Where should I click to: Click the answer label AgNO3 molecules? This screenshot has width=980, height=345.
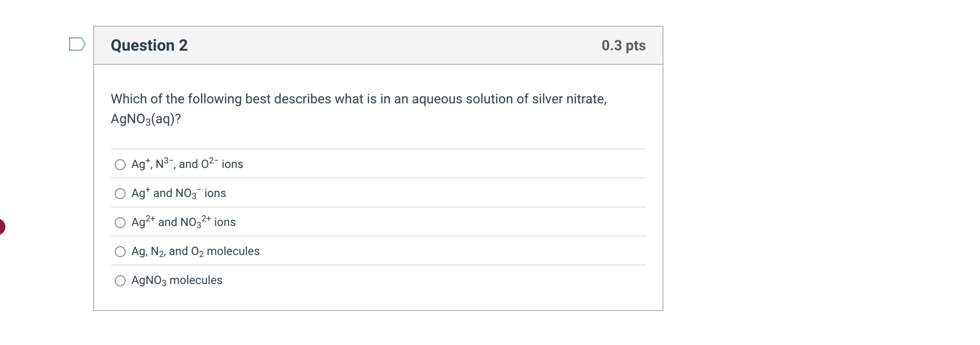coord(177,281)
